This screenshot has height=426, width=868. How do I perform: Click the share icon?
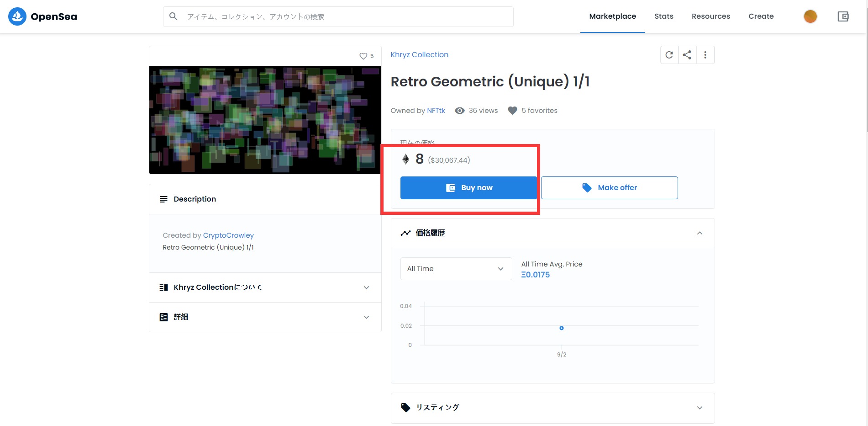coord(687,55)
